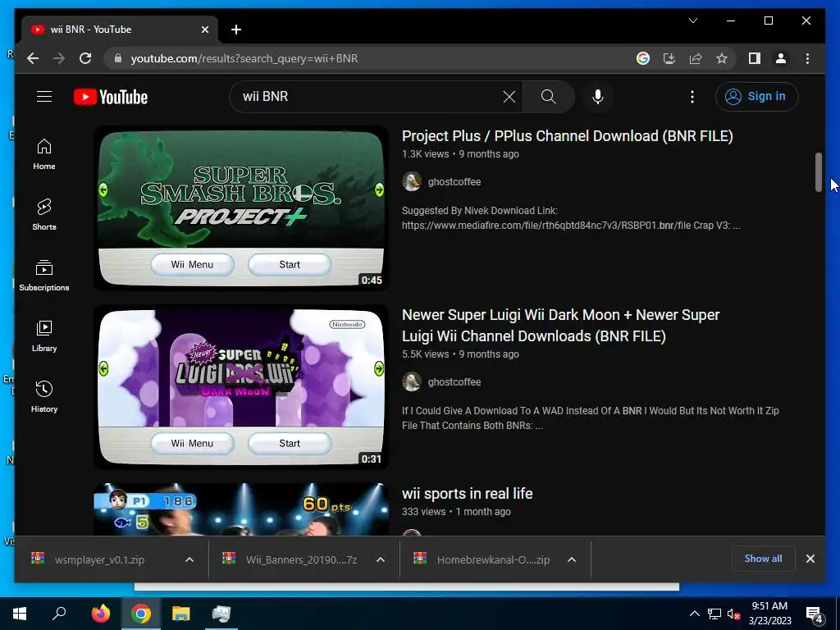This screenshot has height=630, width=840.
Task: Switch to the wii BNR - YouTube tab
Action: 119,30
